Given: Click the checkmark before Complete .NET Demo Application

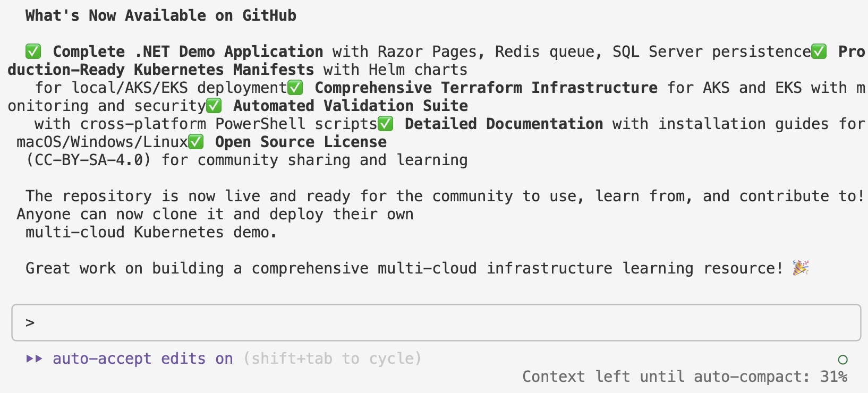Looking at the screenshot, I should pyautogui.click(x=33, y=52).
